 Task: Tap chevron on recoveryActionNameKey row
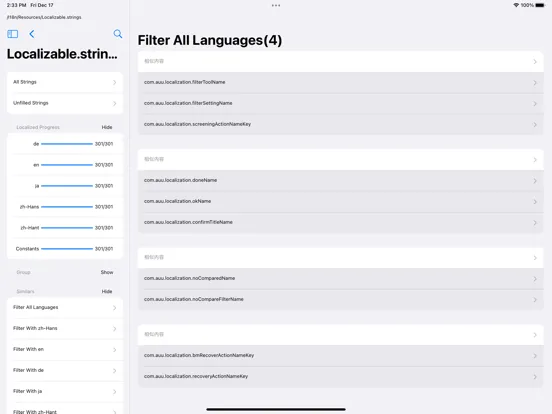point(535,377)
